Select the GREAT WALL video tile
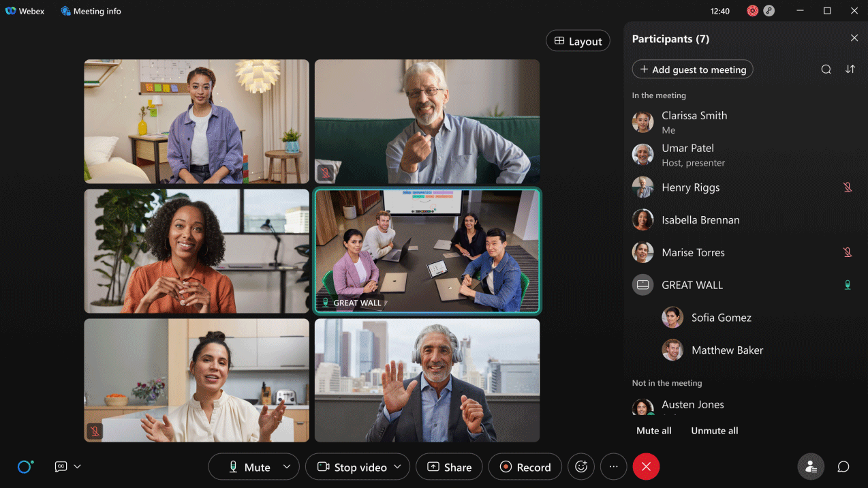This screenshot has width=868, height=488. [x=427, y=249]
